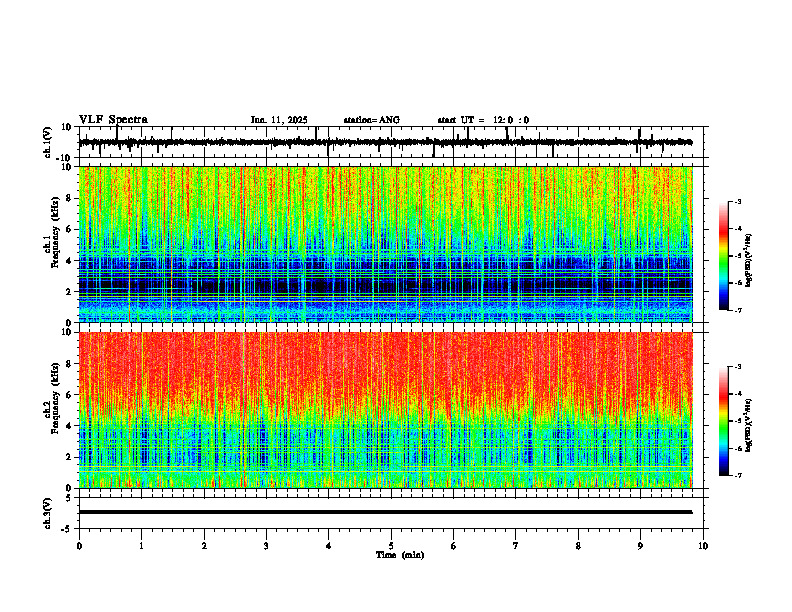Click the 'station=ANG' header label
The width and height of the screenshot is (792, 612).
point(372,120)
